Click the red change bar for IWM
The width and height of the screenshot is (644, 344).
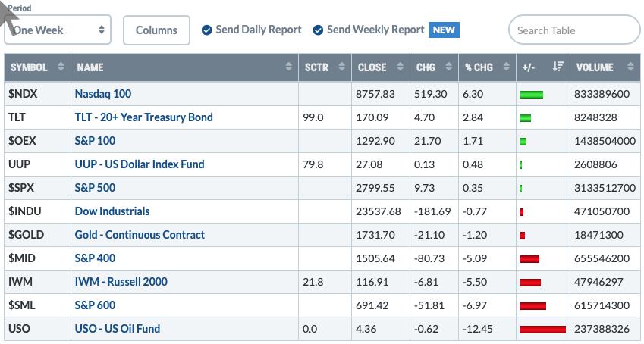[530, 283]
